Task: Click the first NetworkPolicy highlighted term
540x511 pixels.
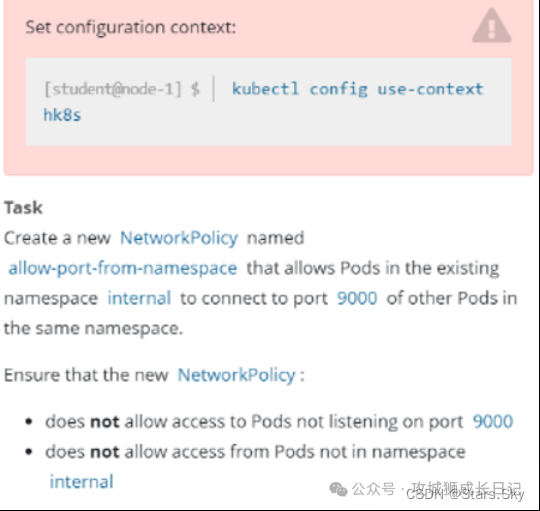Action: (179, 238)
